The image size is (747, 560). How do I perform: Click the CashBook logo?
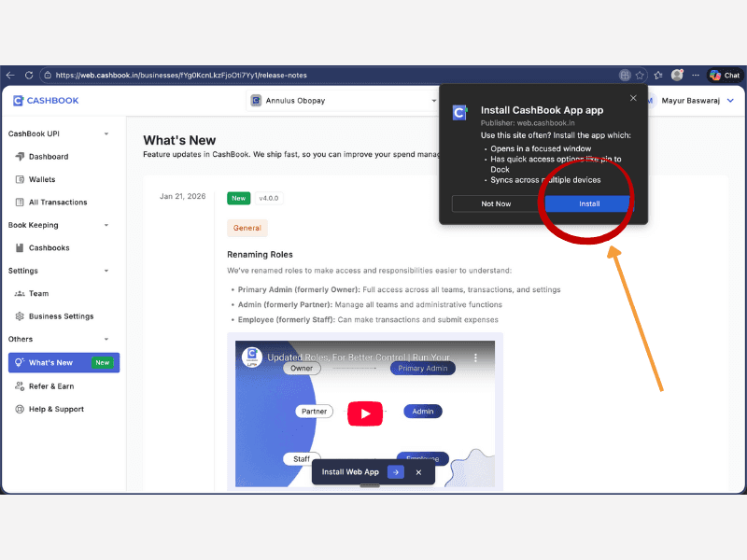[x=46, y=101]
